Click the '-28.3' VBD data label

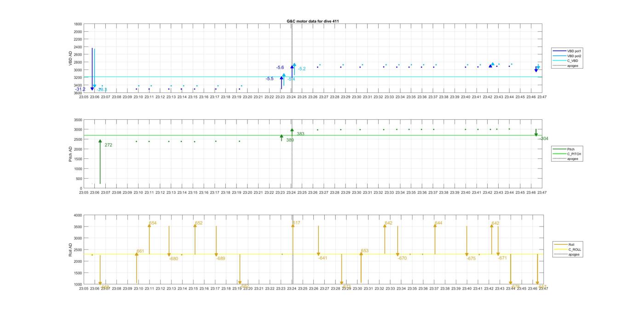point(102,90)
